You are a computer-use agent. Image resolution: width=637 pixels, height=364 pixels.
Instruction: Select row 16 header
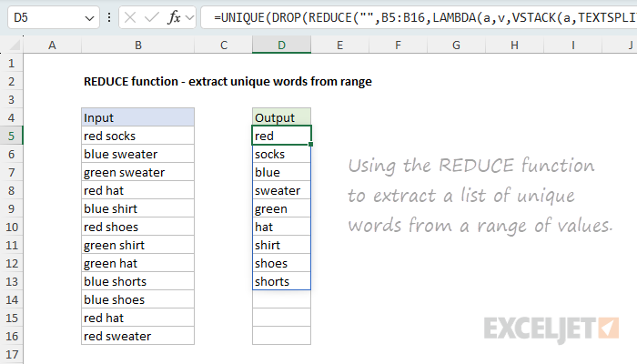pyautogui.click(x=11, y=336)
